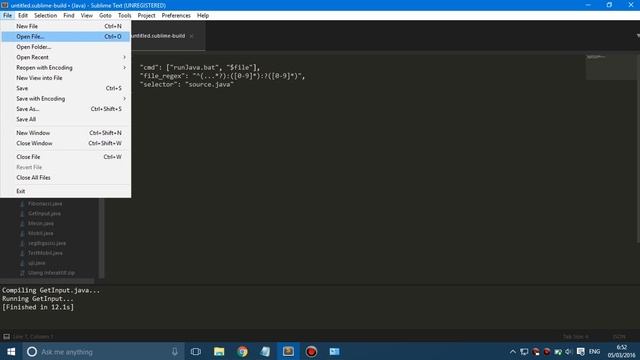Viewport: 640px width, 360px height.
Task: Open the Tools menu
Action: click(x=124, y=16)
